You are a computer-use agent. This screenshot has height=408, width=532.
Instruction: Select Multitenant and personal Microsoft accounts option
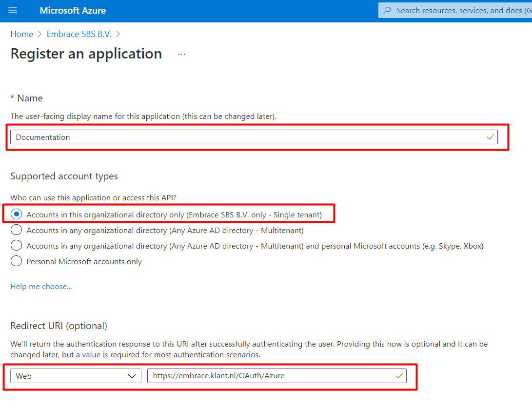(x=16, y=246)
